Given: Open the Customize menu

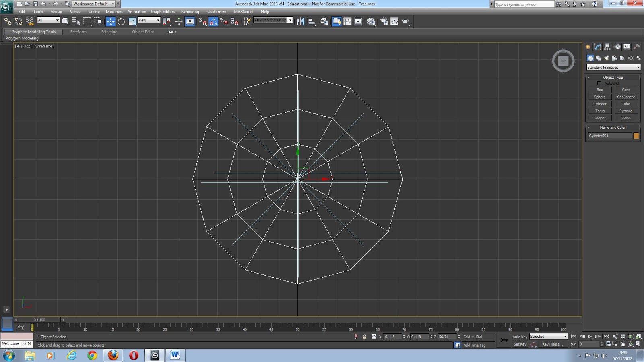Looking at the screenshot, I should (217, 12).
